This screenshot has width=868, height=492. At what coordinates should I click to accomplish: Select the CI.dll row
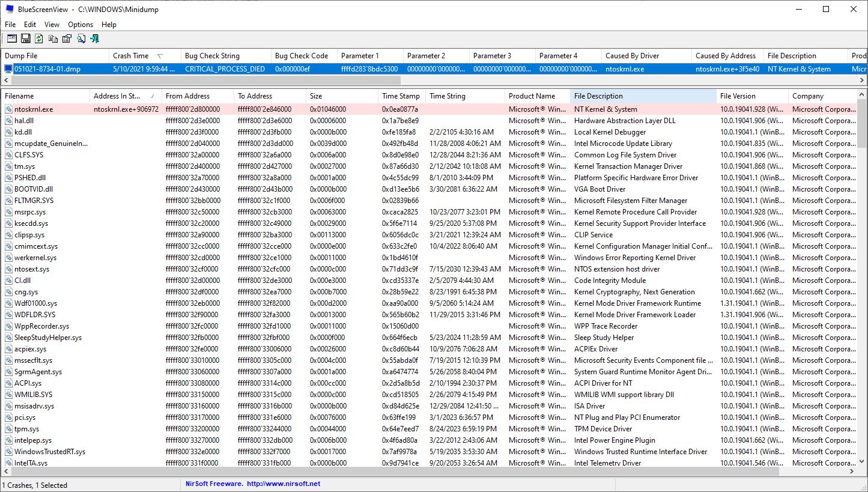point(429,281)
